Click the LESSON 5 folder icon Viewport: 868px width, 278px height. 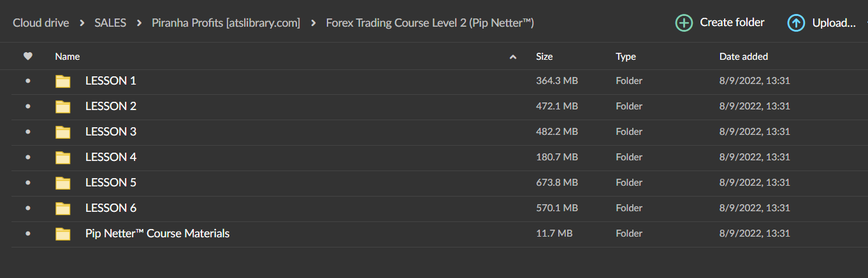(x=62, y=183)
